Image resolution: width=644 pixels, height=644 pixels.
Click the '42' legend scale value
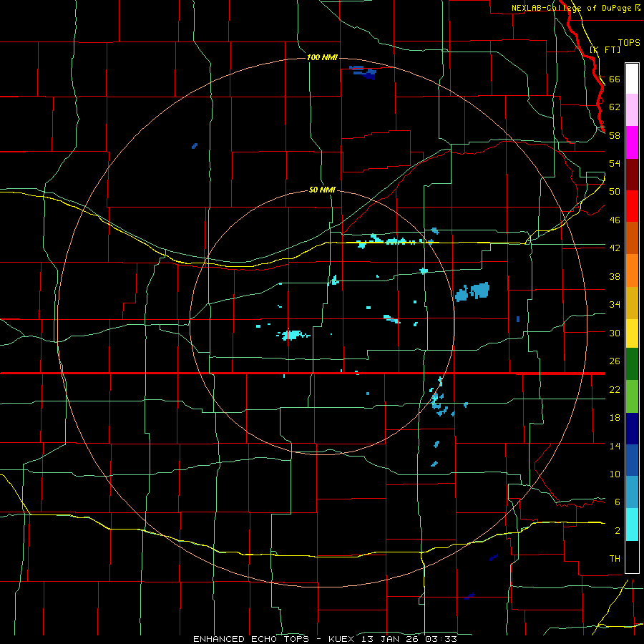(615, 248)
